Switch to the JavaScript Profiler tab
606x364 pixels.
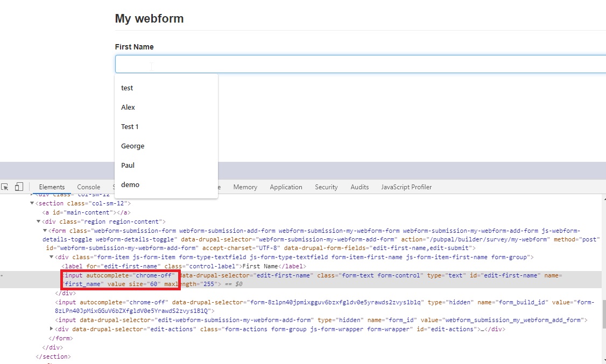coord(406,187)
